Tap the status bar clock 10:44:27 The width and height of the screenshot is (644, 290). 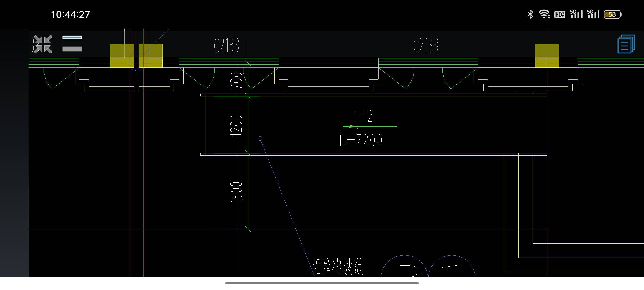click(70, 15)
